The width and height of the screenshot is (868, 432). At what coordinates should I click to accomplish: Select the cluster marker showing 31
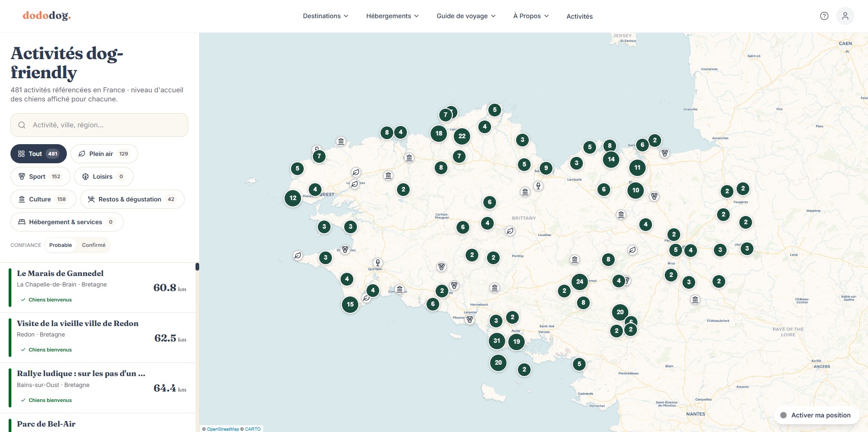click(497, 341)
